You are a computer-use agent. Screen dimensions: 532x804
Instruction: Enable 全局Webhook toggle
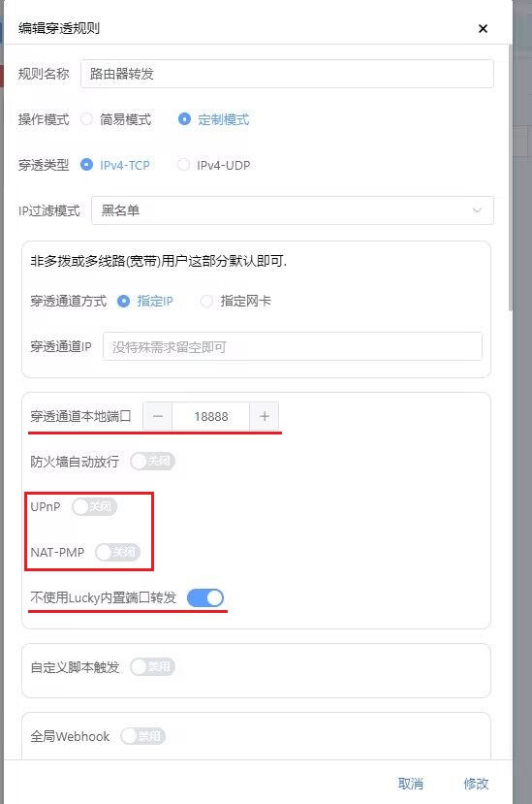pyautogui.click(x=143, y=736)
